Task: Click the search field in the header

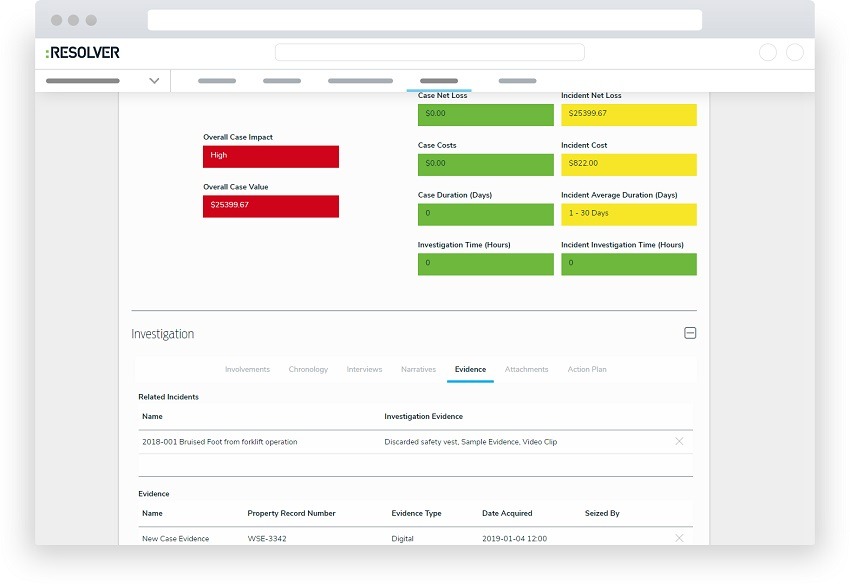Action: click(430, 53)
